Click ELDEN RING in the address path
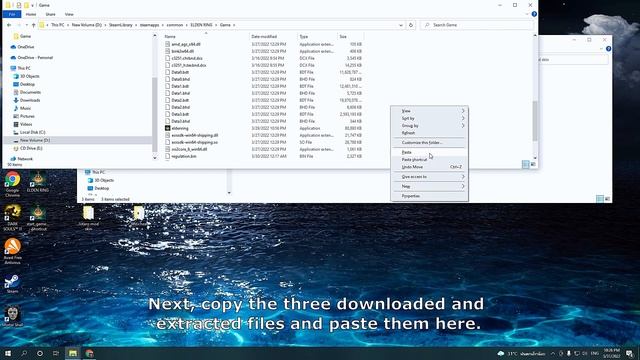Image resolution: width=640 pixels, height=360 pixels. [x=202, y=25]
